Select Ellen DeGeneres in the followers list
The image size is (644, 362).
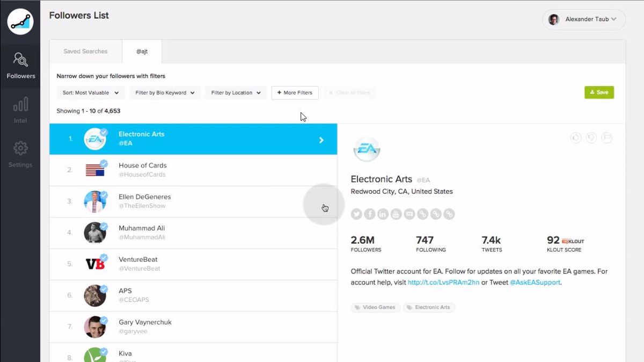point(193,201)
